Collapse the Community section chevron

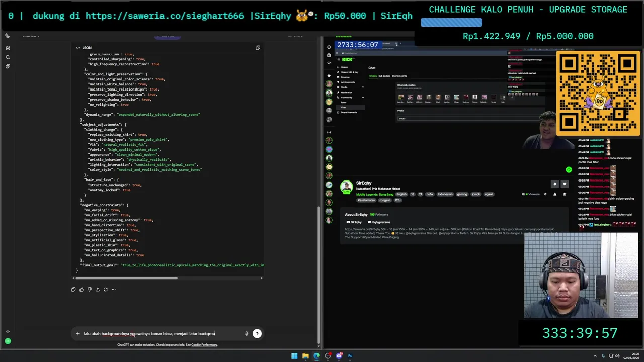point(363,98)
